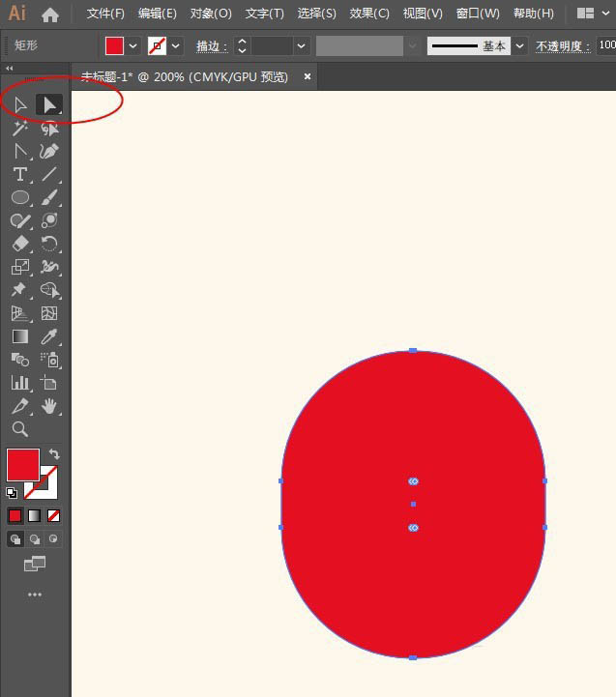This screenshot has width=616, height=697.
Task: Open the 窗口(W) menu
Action: click(x=478, y=14)
